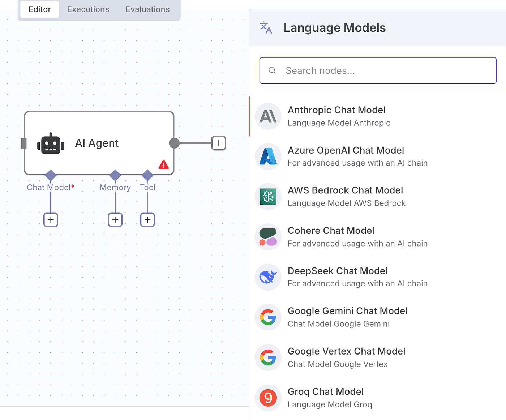Add a node under Memory connector
The image size is (506, 420).
(115, 220)
